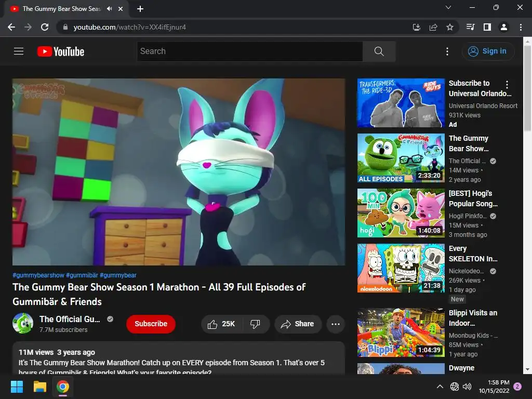Click '7.7M subscribers' text

63,330
